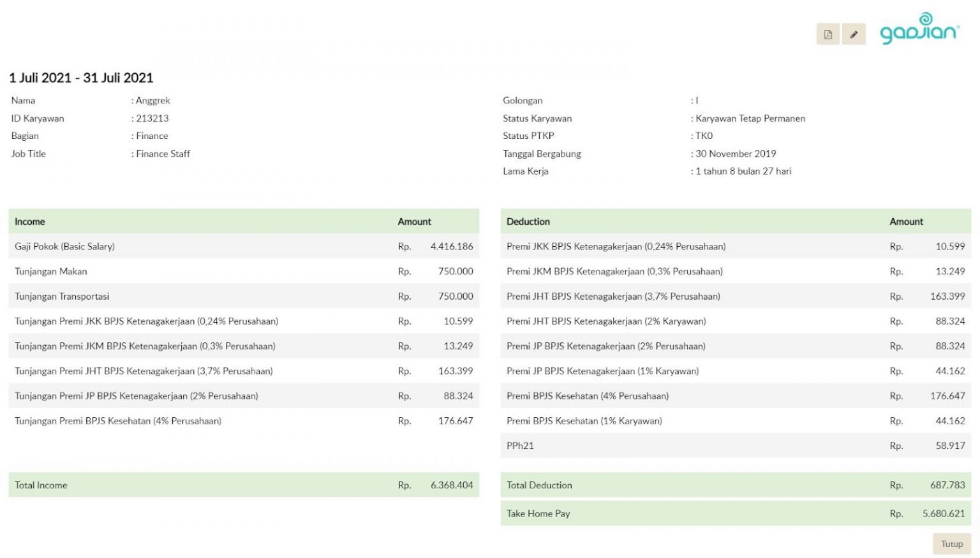This screenshot has height=558, width=980.
Task: Select the Tunjangan Transportasi row
Action: (x=243, y=296)
